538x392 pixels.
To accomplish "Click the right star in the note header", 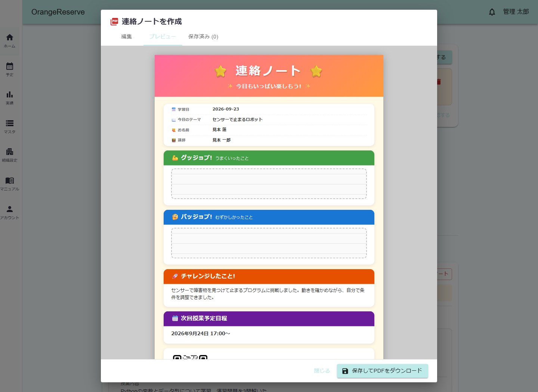I will point(316,71).
